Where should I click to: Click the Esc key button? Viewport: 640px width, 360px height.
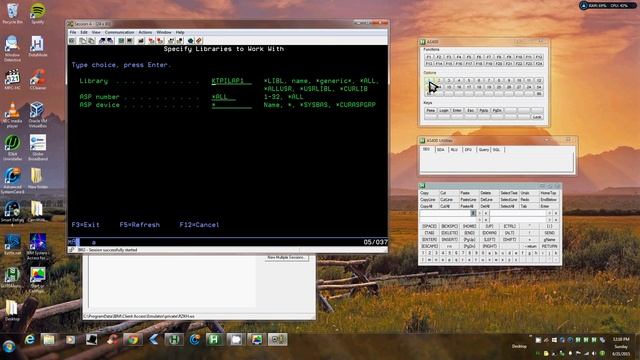point(470,111)
